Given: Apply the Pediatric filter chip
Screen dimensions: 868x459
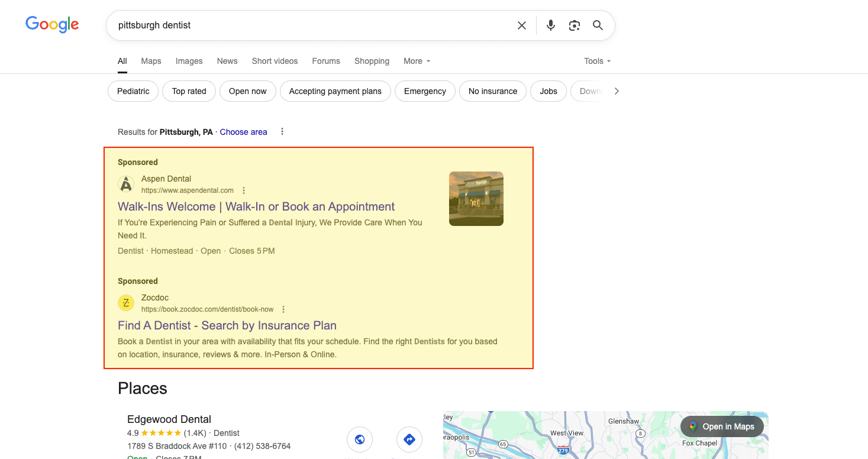Looking at the screenshot, I should point(133,91).
